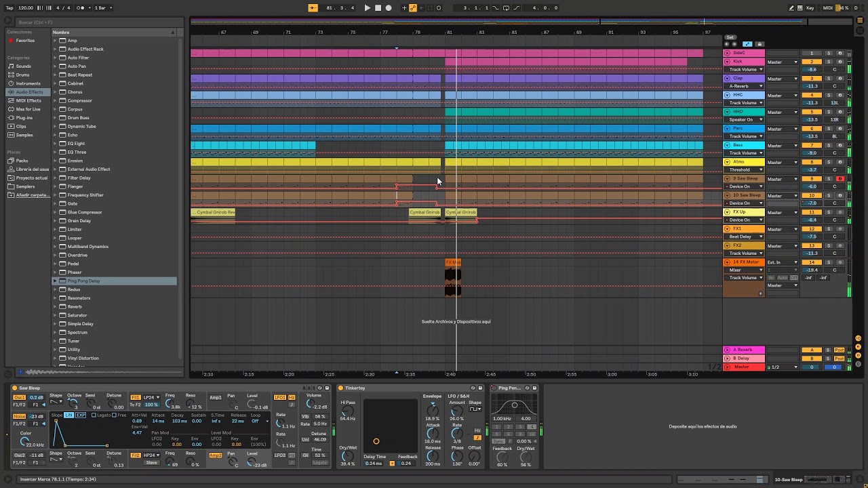Toggle the Follow playback icon
This screenshot has height=488, width=868.
click(x=313, y=7)
